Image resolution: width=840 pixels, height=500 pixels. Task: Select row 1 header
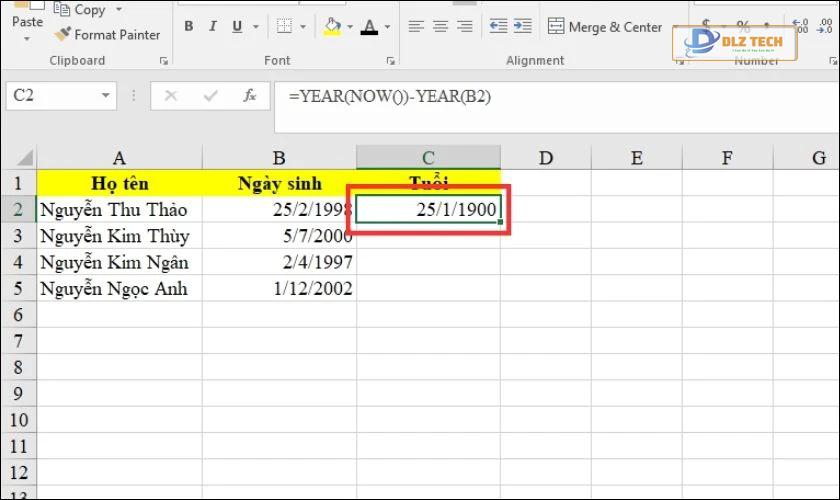coord(18,183)
